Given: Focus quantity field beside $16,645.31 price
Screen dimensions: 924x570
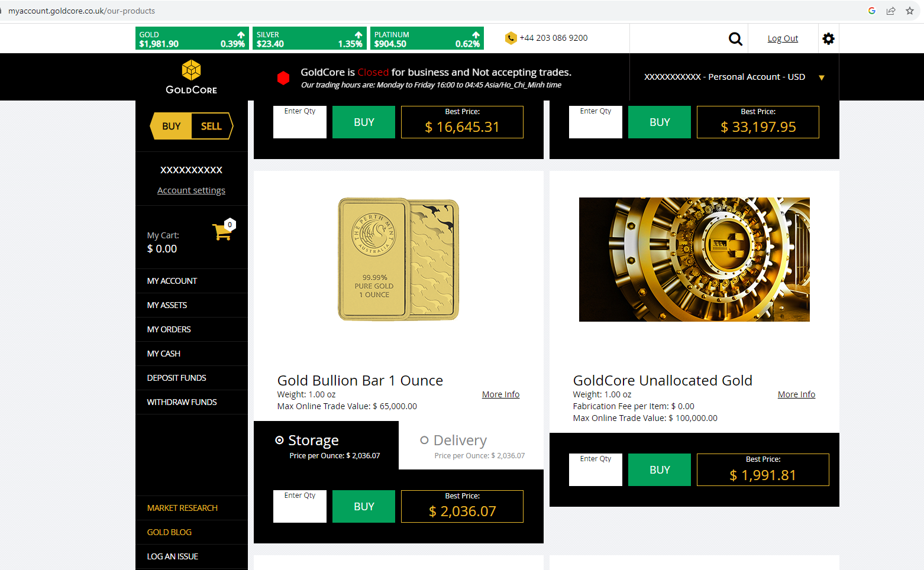Looking at the screenshot, I should (x=300, y=122).
